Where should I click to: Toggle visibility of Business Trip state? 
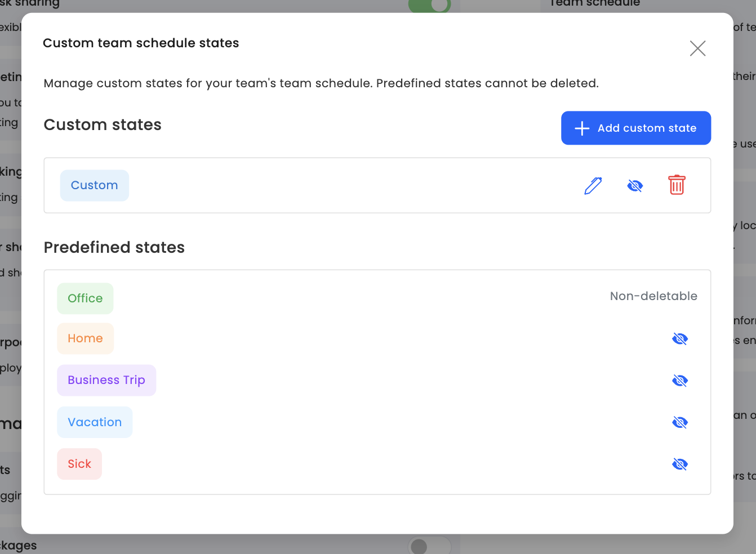pyautogui.click(x=680, y=381)
